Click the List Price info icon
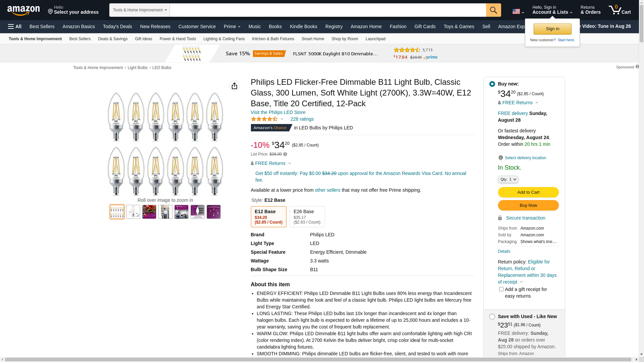Screen dimensions: 644x362 [285, 154]
